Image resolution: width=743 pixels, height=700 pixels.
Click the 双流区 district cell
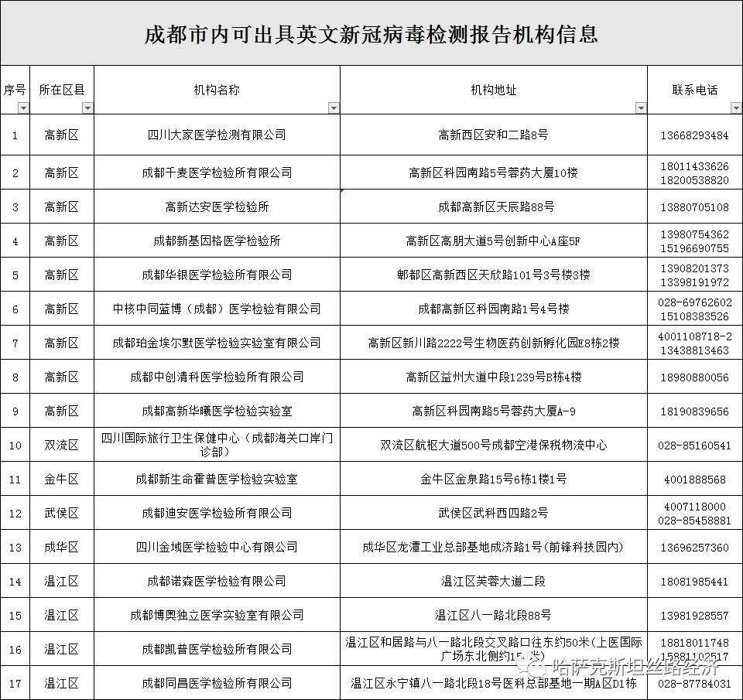(x=61, y=445)
